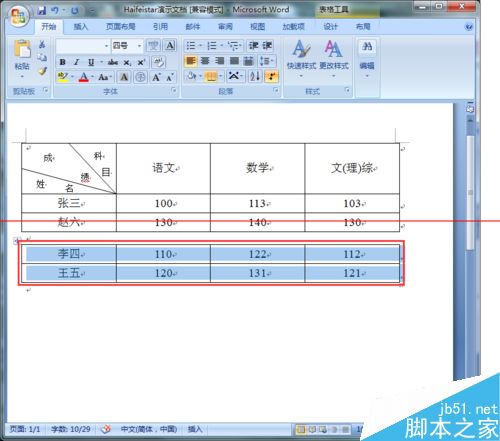Image resolution: width=500 pixels, height=441 pixels.
Task: Sort the table contents
Action: [255, 77]
